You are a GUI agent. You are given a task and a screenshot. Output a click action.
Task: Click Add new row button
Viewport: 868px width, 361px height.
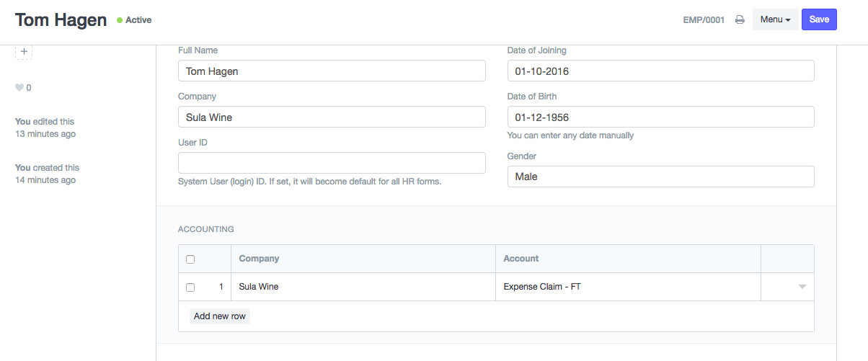click(x=220, y=316)
